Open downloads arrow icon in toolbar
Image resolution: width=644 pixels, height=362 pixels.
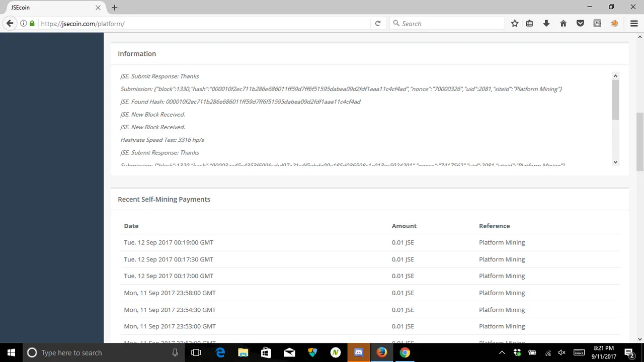click(546, 24)
